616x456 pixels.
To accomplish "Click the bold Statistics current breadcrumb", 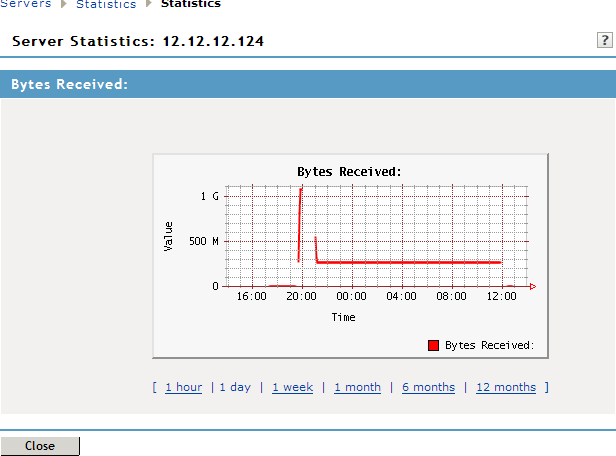I will coord(191,4).
